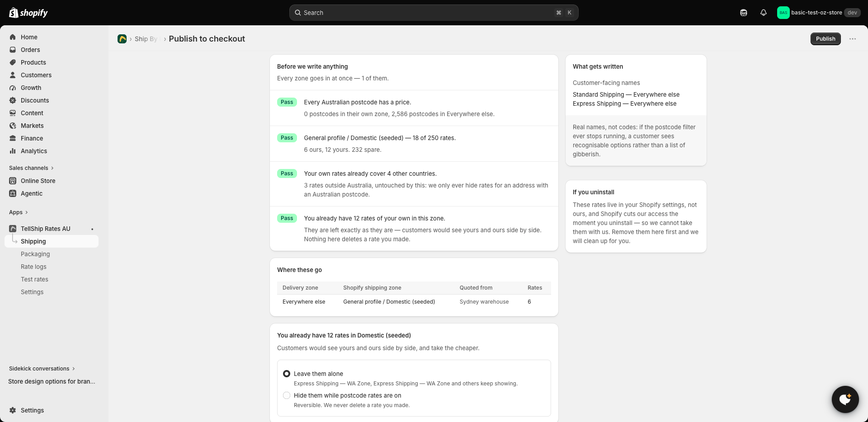
Task: Open the notifications bell
Action: (x=764, y=13)
